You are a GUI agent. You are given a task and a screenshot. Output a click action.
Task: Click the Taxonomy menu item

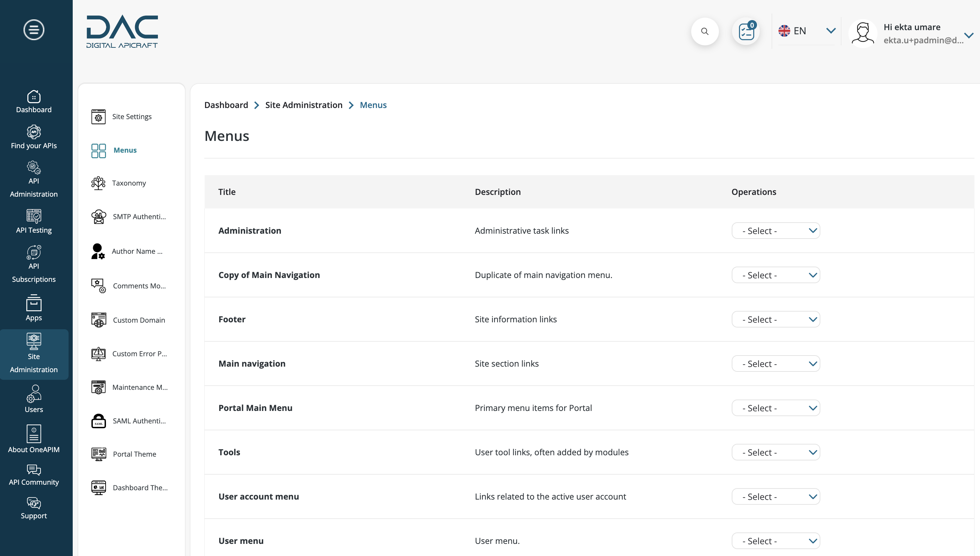point(129,183)
